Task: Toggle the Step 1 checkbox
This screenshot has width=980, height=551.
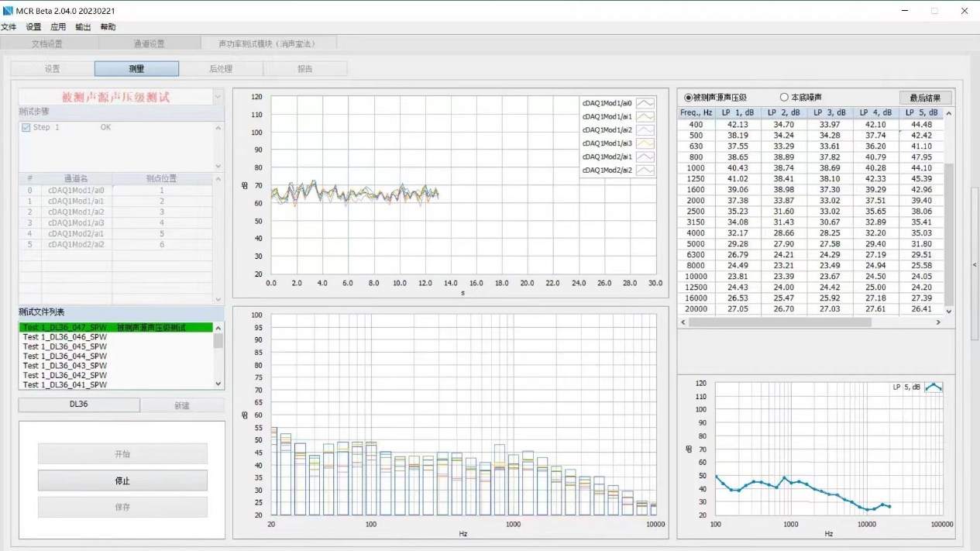Action: point(26,128)
